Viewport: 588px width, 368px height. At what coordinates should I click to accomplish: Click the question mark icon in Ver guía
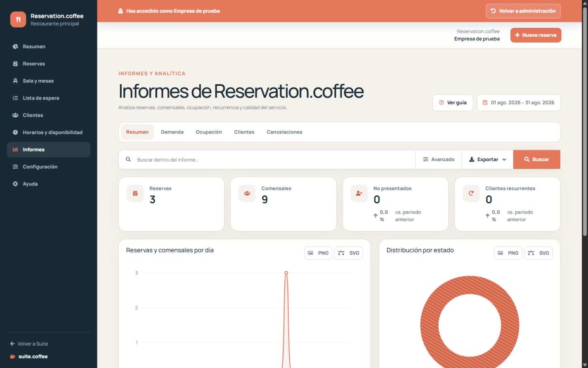[x=442, y=102]
